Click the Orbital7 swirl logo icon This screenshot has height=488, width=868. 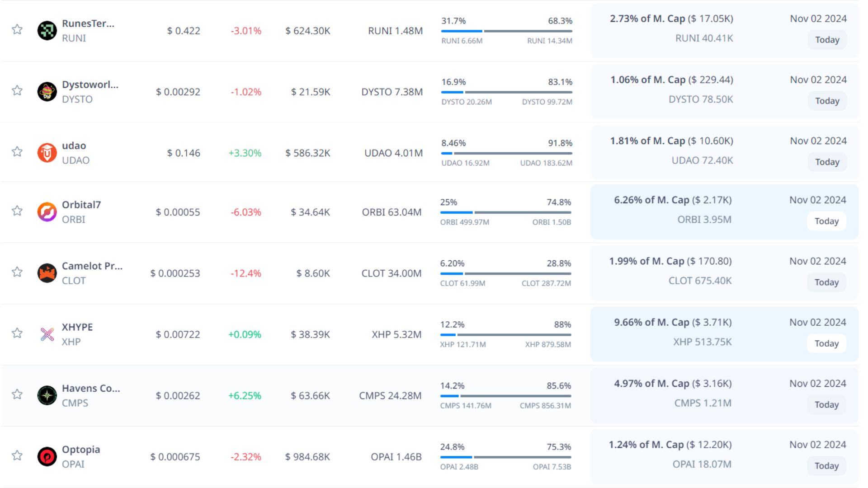pyautogui.click(x=47, y=212)
